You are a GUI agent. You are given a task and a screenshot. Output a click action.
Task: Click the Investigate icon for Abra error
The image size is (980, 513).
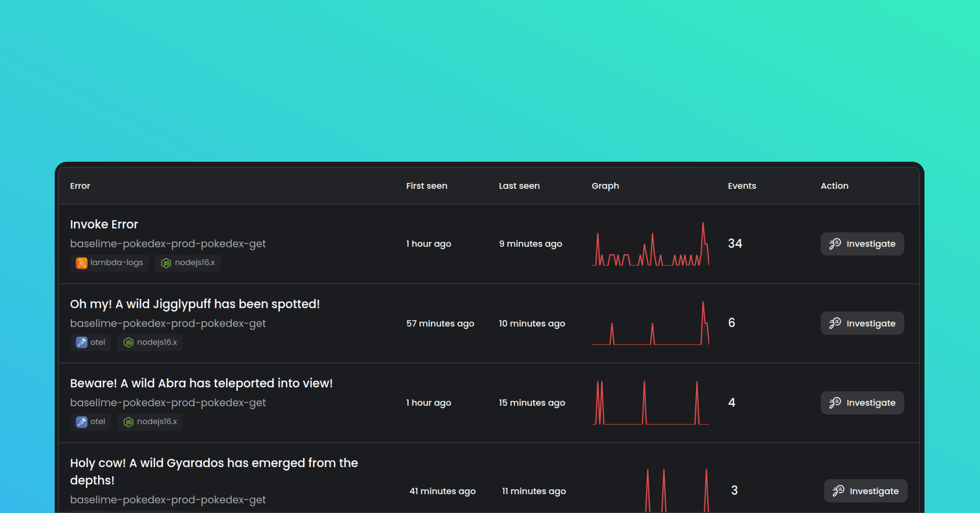[x=835, y=402]
